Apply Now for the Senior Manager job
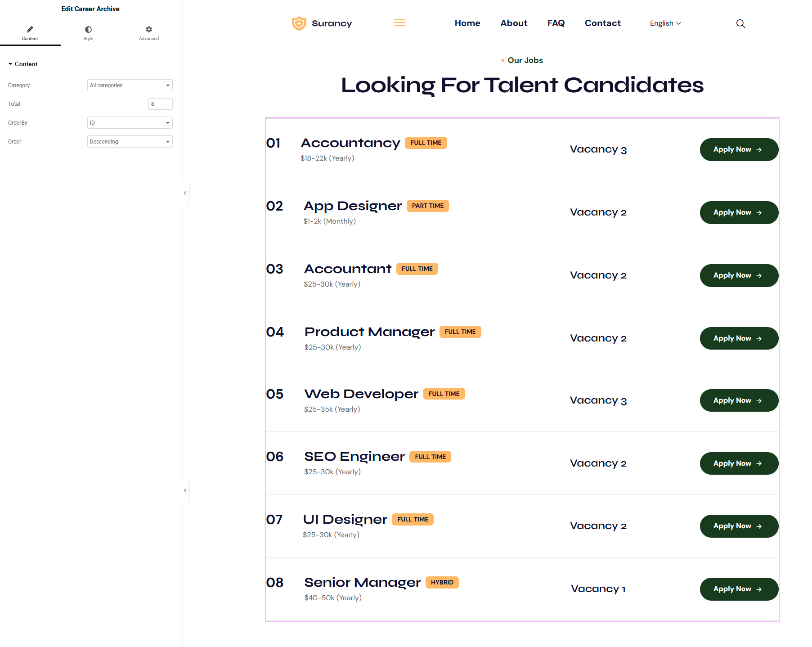 pos(739,589)
